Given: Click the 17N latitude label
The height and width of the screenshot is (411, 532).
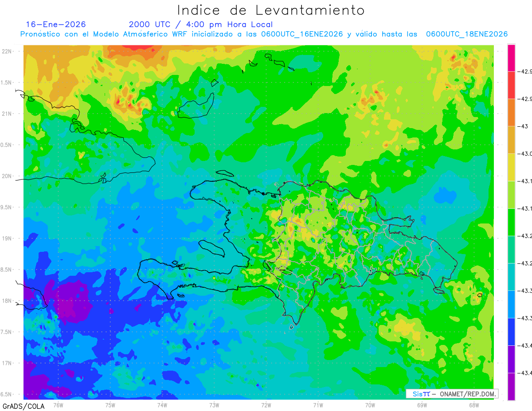Looking at the screenshot, I should tap(7, 363).
